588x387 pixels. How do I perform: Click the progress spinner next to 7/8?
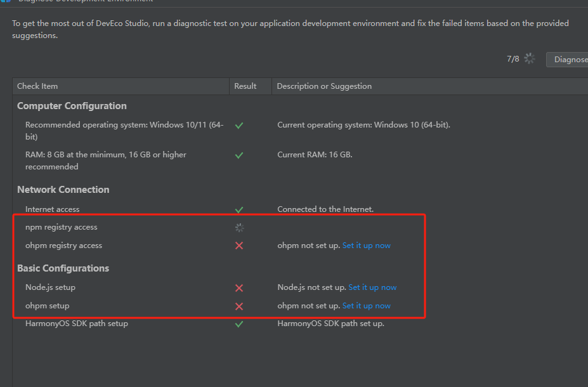(530, 58)
